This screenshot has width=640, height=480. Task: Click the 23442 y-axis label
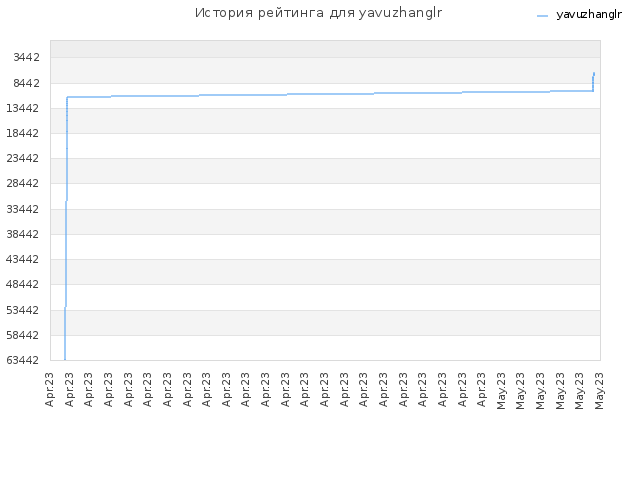[x=23, y=158]
